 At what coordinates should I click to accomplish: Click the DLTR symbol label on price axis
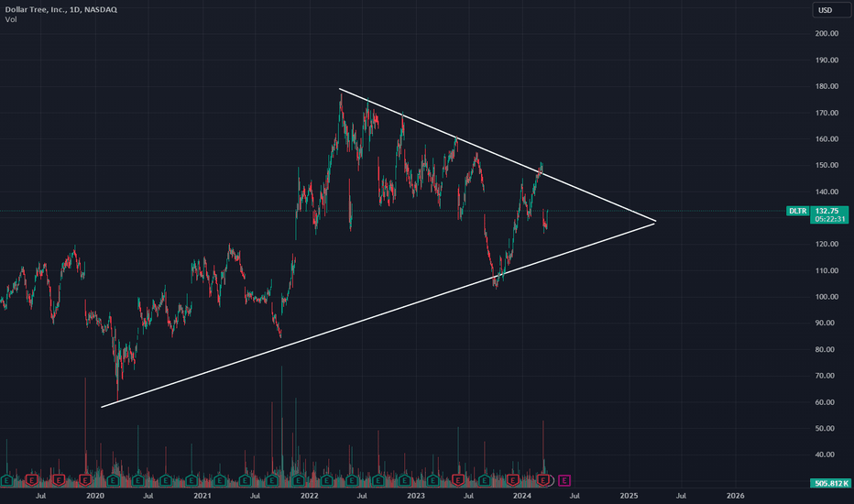798,211
